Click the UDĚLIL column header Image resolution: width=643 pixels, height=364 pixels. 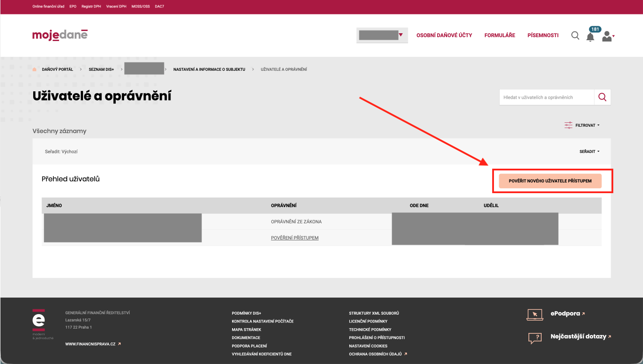click(491, 205)
